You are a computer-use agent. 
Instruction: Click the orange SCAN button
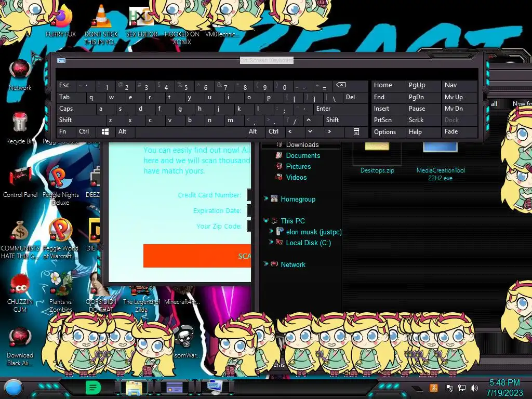pos(197,256)
